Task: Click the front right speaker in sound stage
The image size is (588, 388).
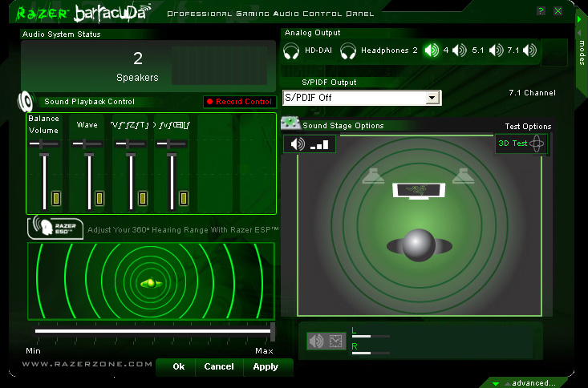Action: coord(464,176)
